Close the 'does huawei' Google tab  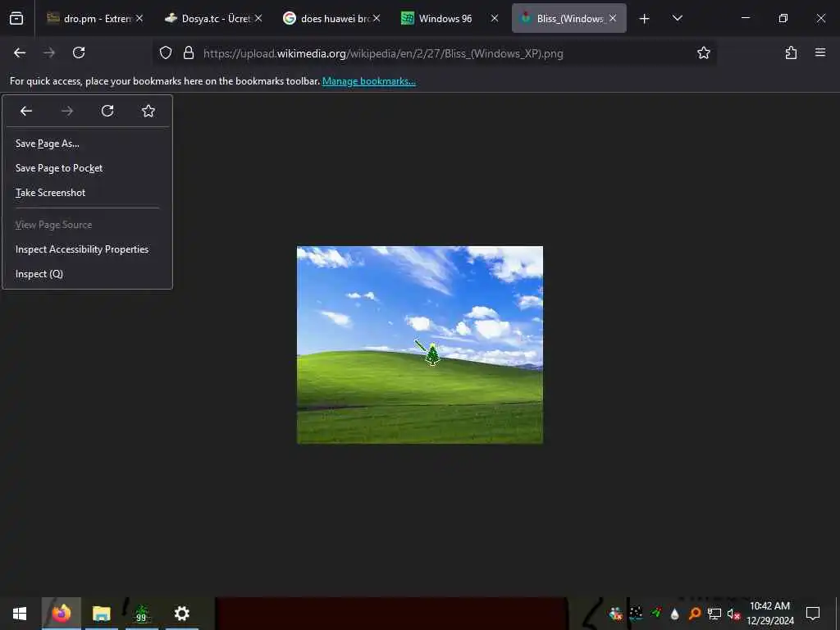(x=377, y=18)
